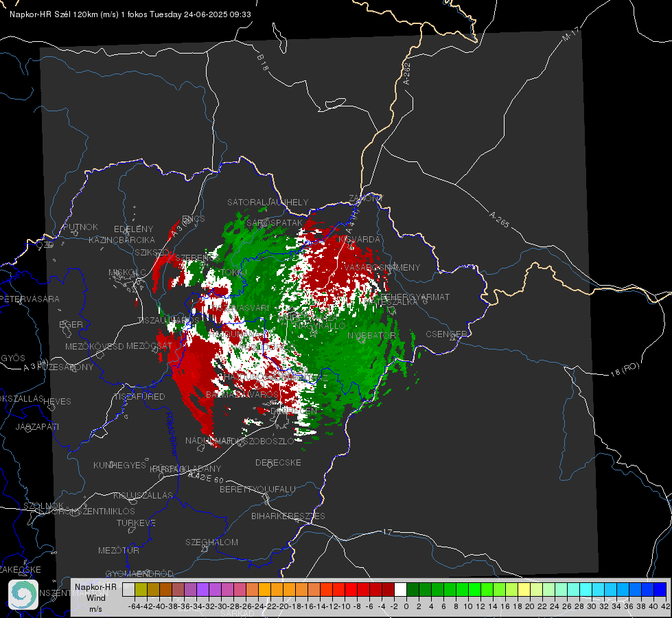Click the SÁTORALJAÚJHELY city label
Viewport: 672px width, 618px height.
(x=268, y=202)
